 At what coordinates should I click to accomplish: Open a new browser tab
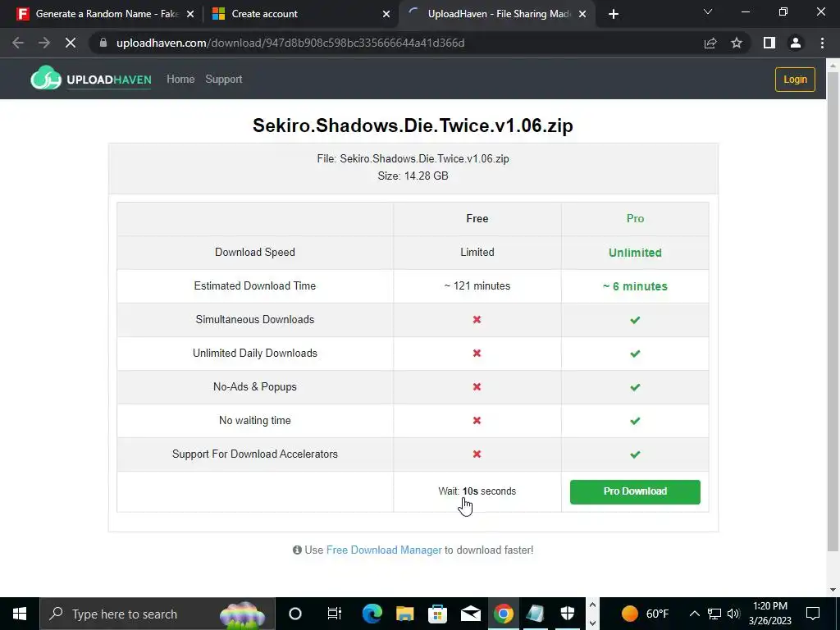614,14
